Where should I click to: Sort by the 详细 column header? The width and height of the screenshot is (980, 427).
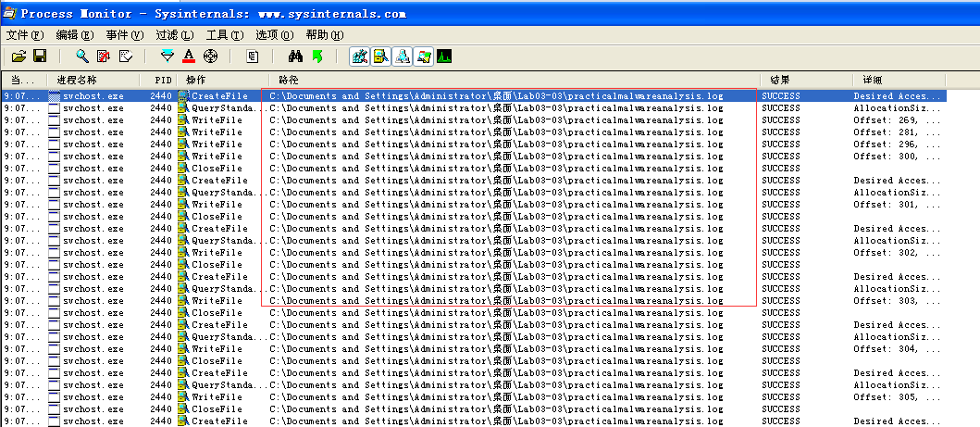pyautogui.click(x=899, y=80)
